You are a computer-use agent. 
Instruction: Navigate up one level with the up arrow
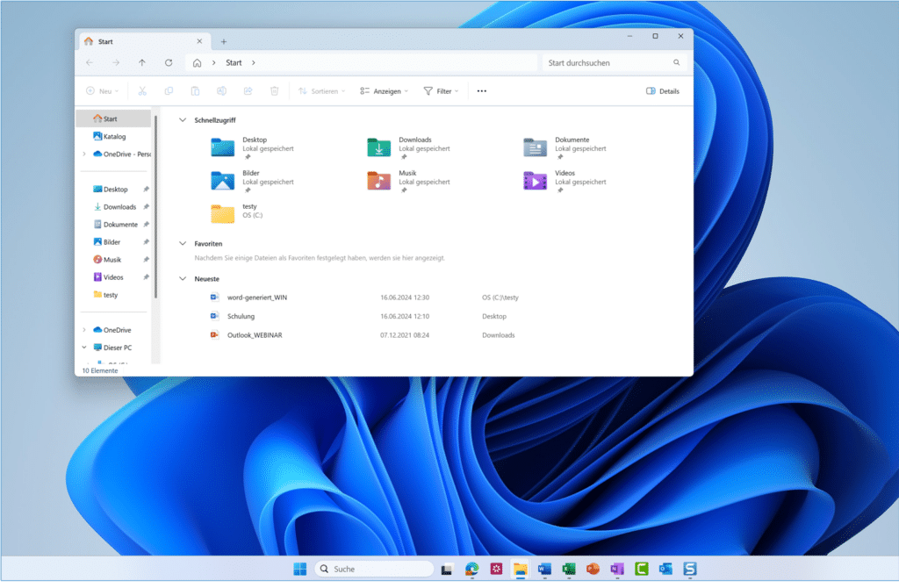coord(142,63)
